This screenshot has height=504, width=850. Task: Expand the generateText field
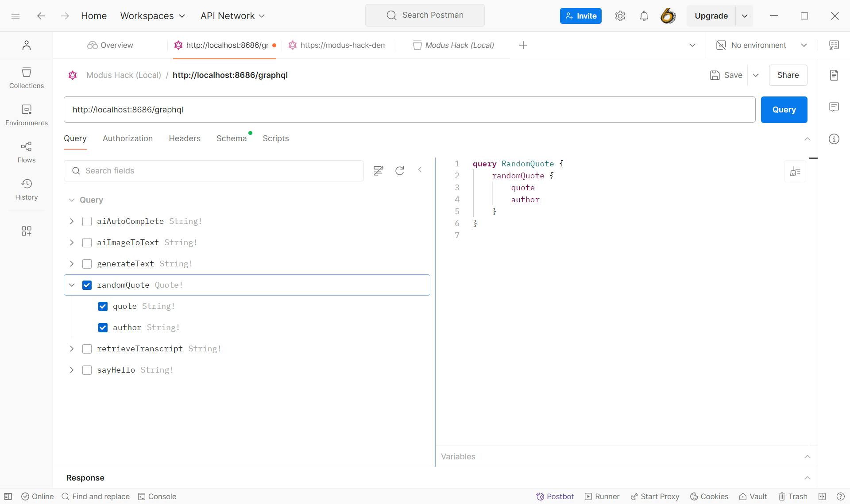[72, 264]
